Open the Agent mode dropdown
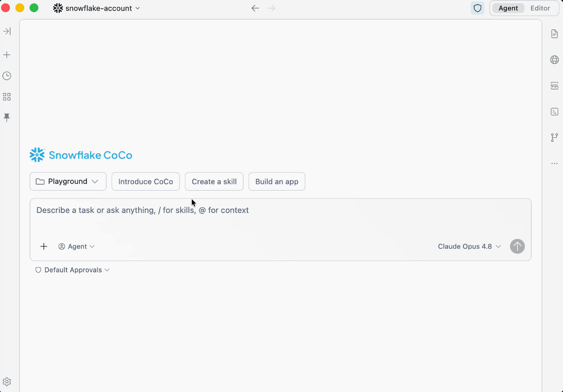The image size is (563, 392). coord(77,246)
